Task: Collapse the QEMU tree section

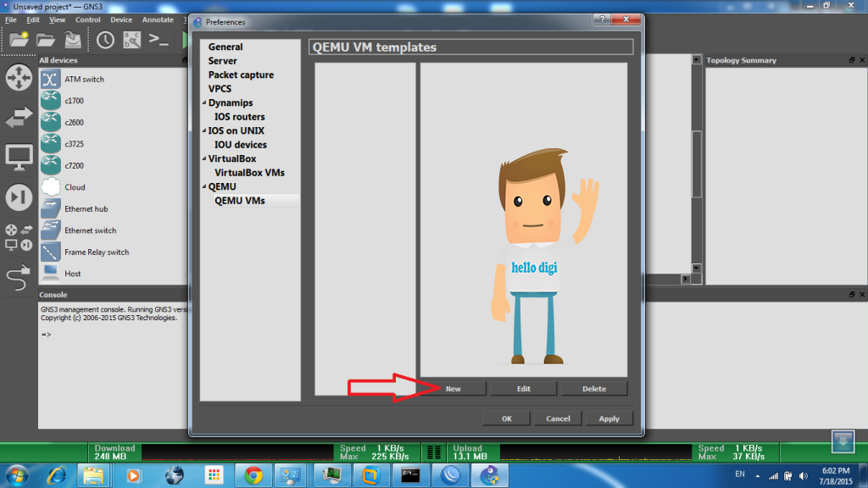Action: tap(204, 186)
